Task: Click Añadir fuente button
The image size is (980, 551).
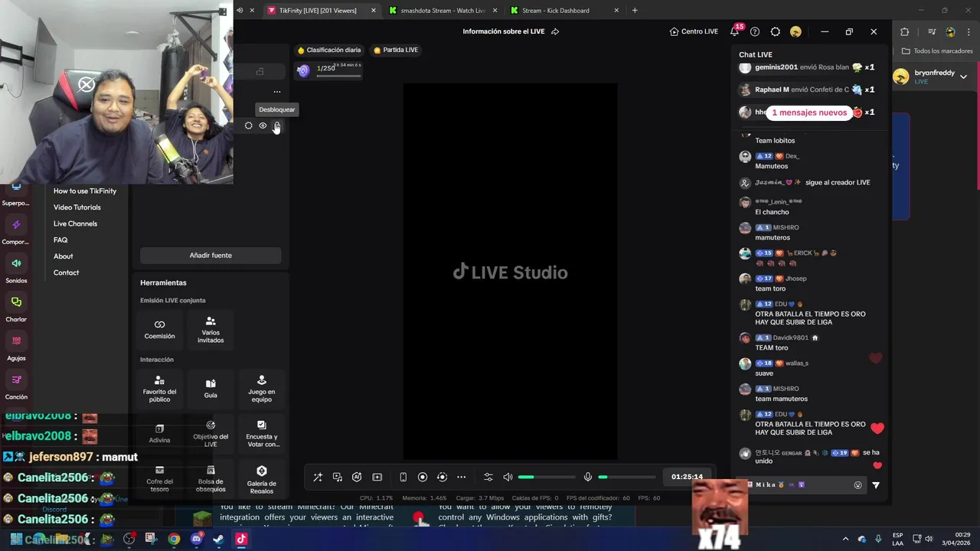Action: [211, 255]
